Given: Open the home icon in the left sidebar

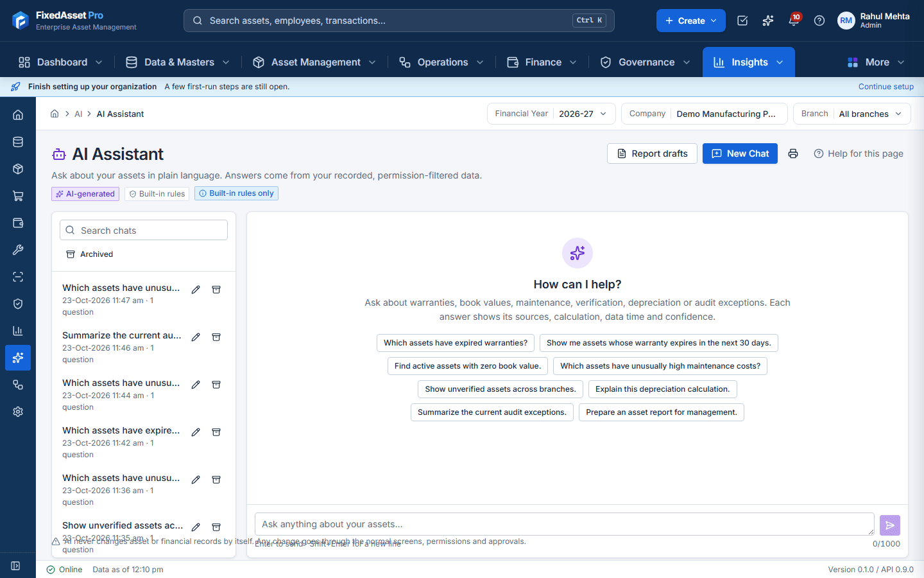Looking at the screenshot, I should coord(18,115).
